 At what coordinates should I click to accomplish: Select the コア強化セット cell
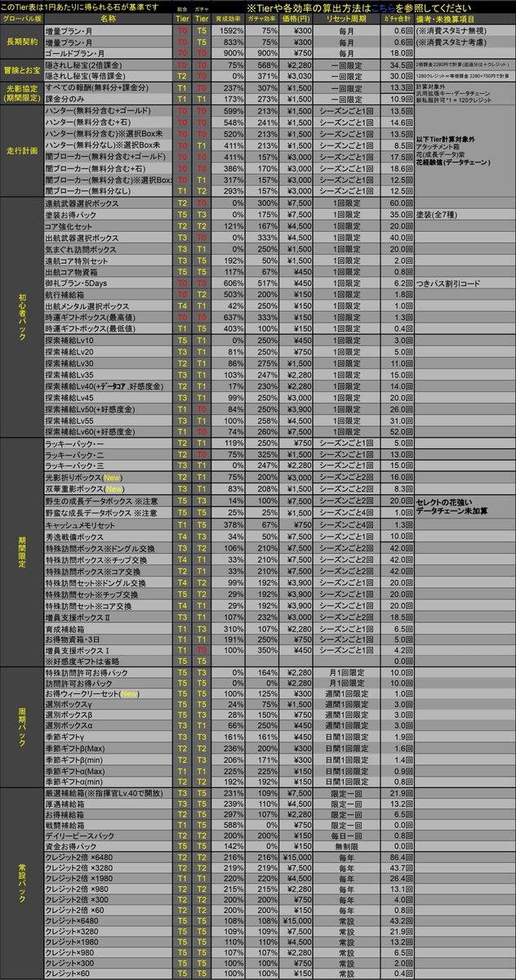(x=108, y=225)
